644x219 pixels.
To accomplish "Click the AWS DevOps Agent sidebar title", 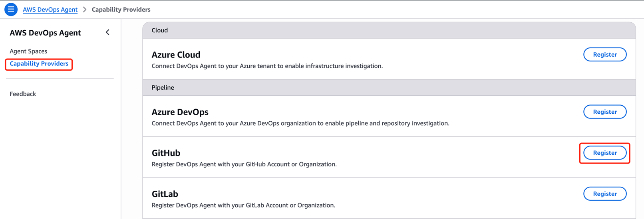I will [x=45, y=33].
